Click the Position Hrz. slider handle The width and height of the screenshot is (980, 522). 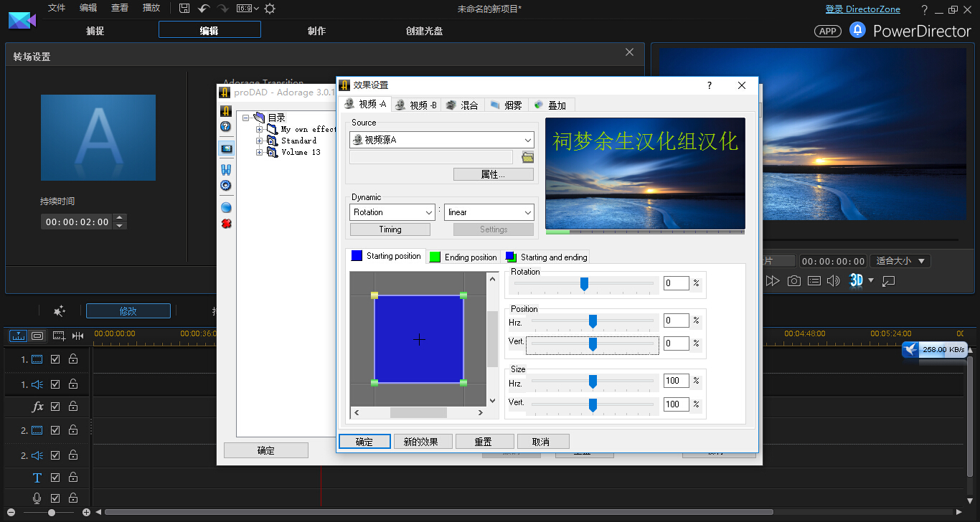coord(593,321)
